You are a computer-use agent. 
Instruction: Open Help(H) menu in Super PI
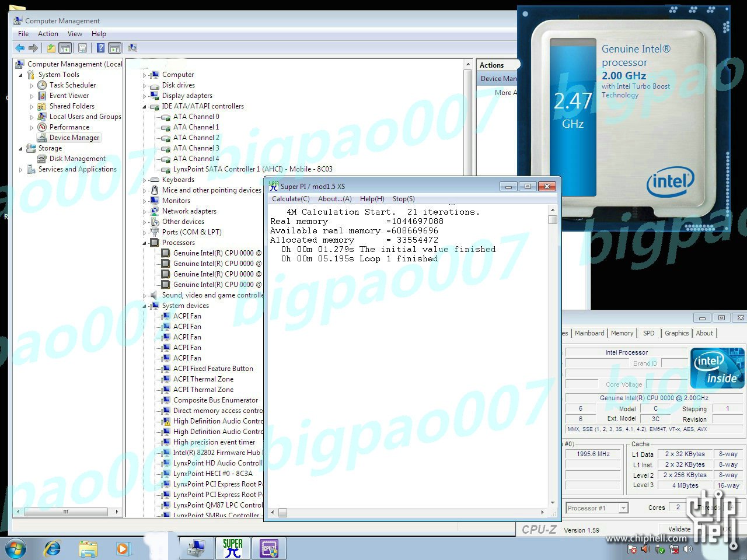372,199
